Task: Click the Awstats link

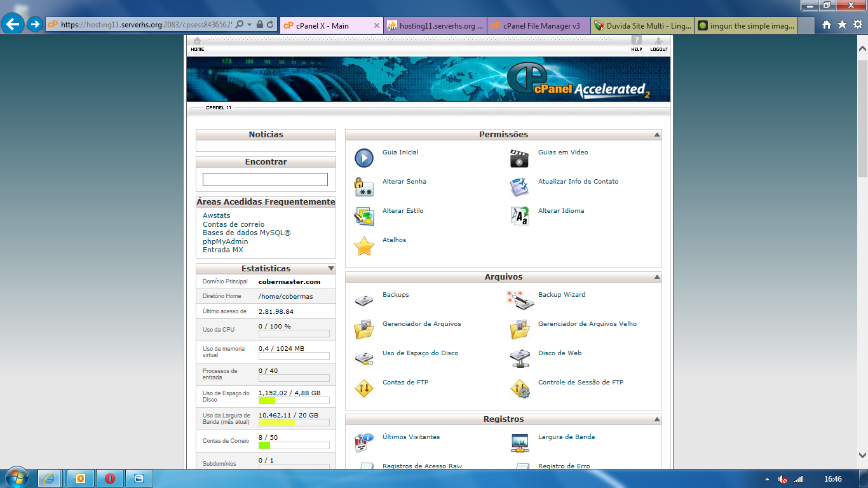Action: tap(216, 216)
